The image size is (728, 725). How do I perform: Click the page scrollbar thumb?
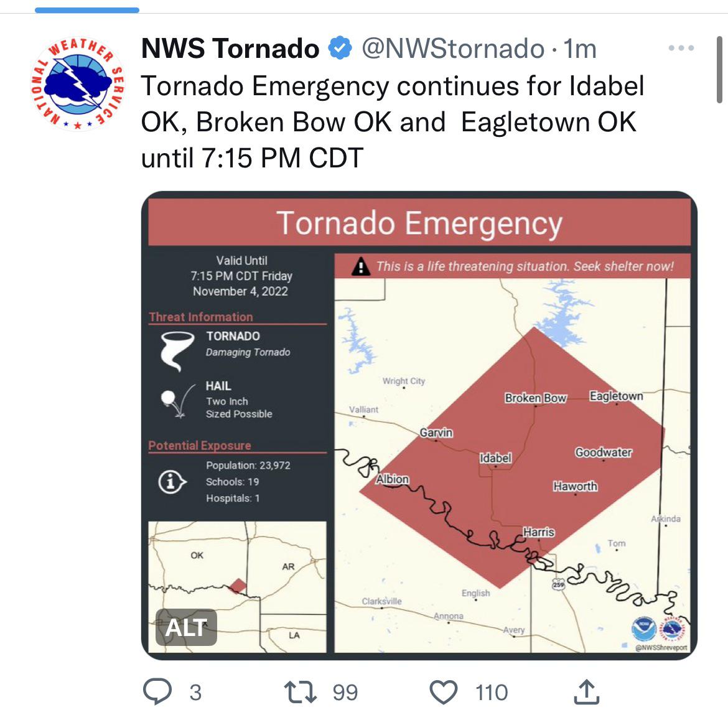pos(719,70)
